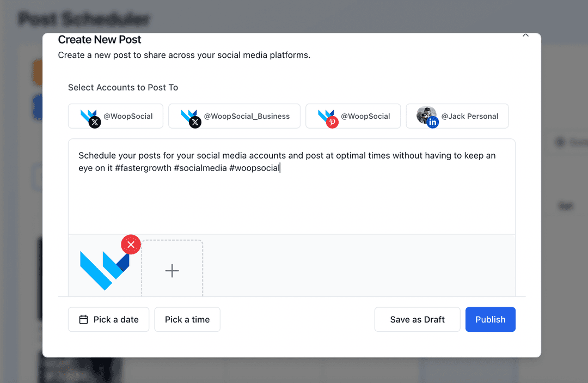Viewport: 588px width, 383px height.
Task: Click the calendar icon in Pick a date
Action: click(83, 320)
